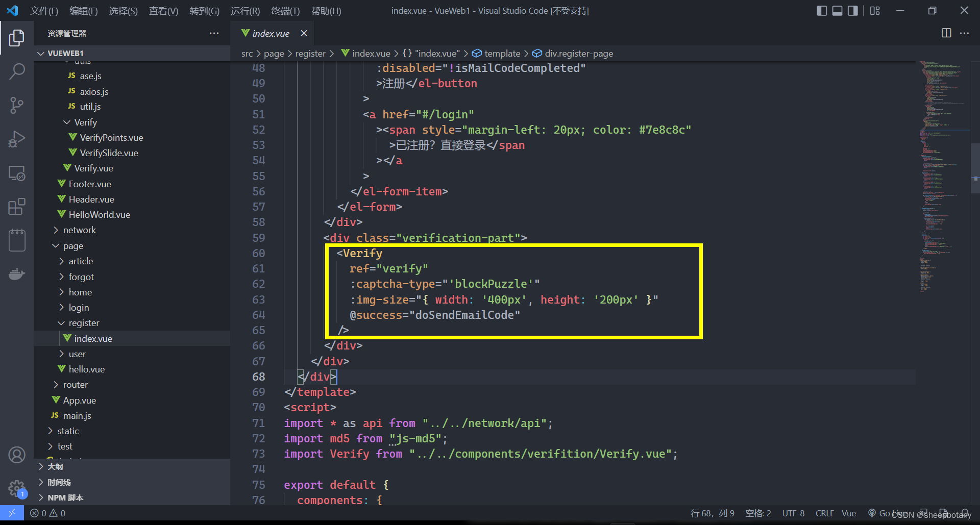Select the Run and Debug icon

17,139
